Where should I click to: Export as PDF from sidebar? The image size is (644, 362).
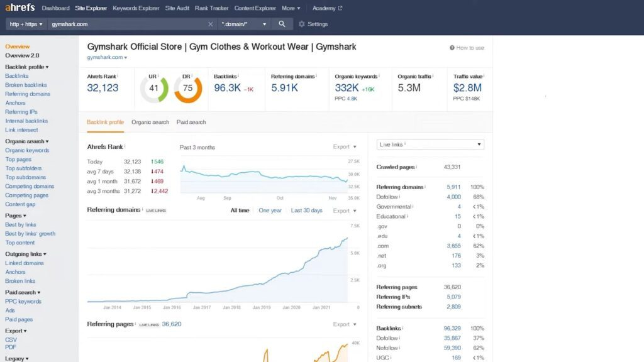pos(11,347)
